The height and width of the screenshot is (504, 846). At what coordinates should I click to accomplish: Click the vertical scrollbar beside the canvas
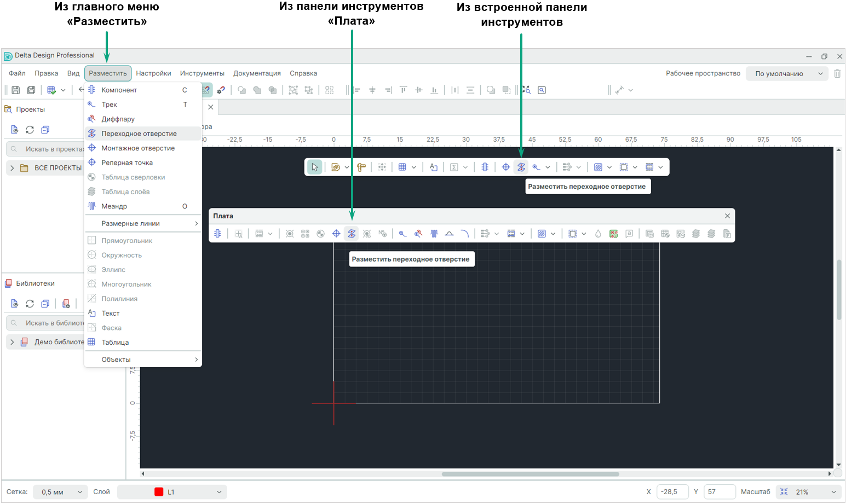(x=838, y=290)
